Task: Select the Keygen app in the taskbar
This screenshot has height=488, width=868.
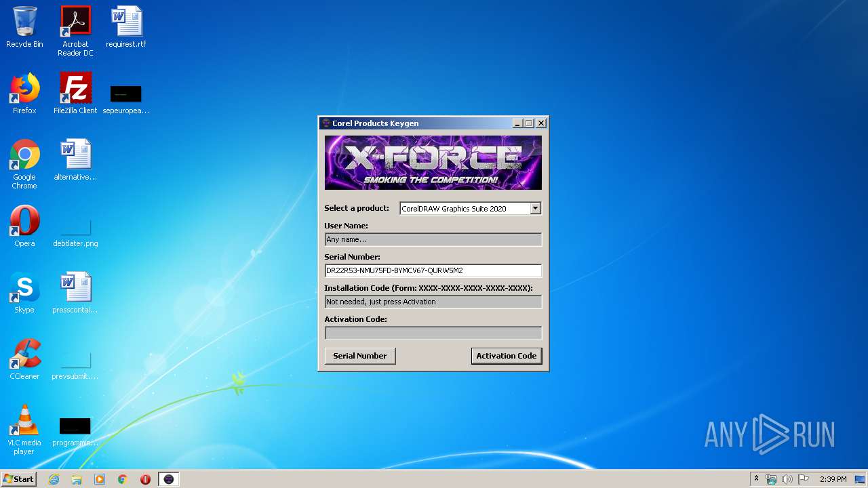Action: 169,479
